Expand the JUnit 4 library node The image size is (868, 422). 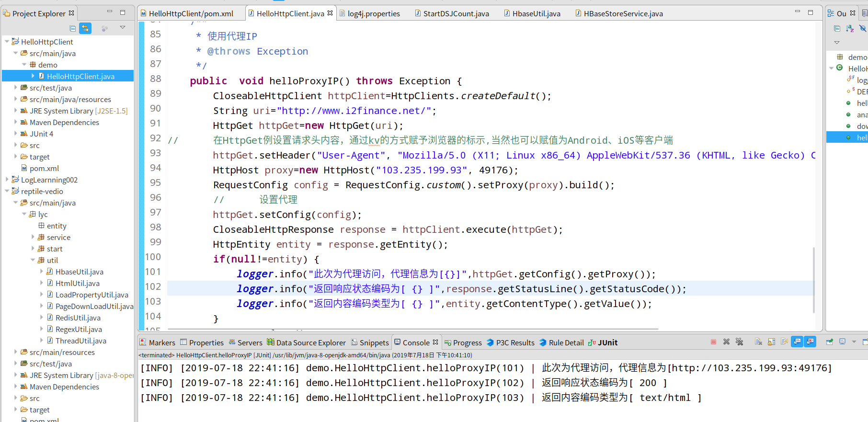15,134
